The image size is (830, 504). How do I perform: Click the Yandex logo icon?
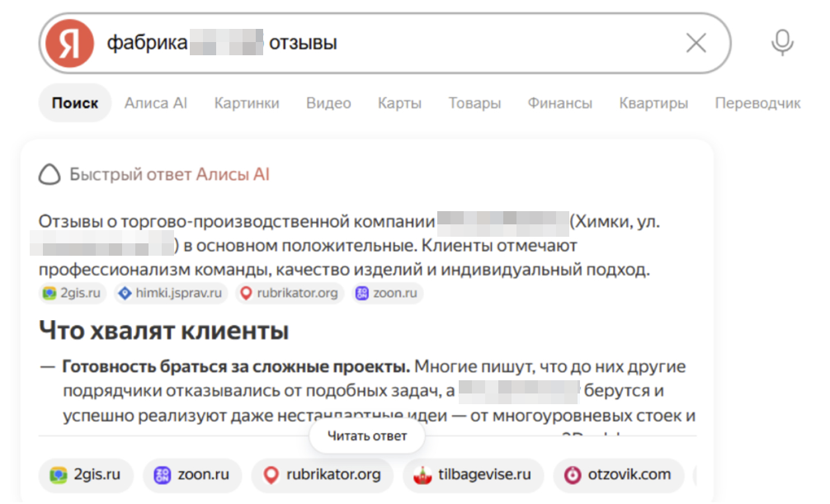(69, 44)
